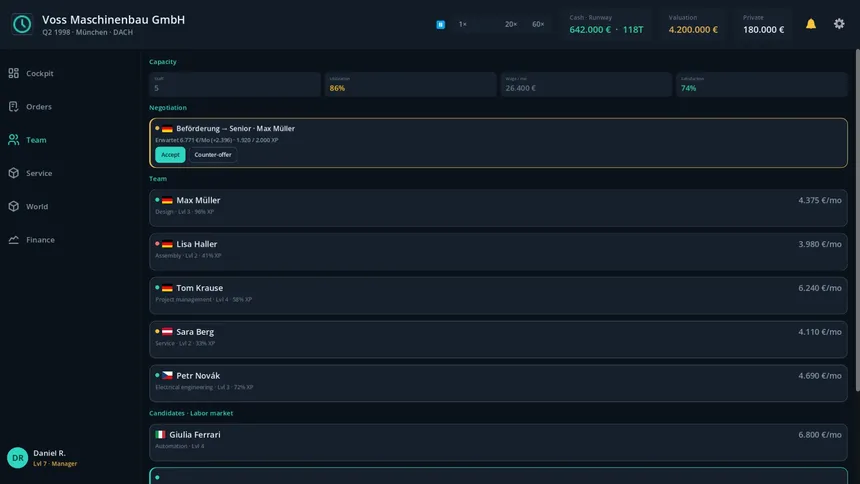Click the 'Candidates · Labor market' heading
Image resolution: width=860 pixels, height=484 pixels.
click(x=191, y=413)
